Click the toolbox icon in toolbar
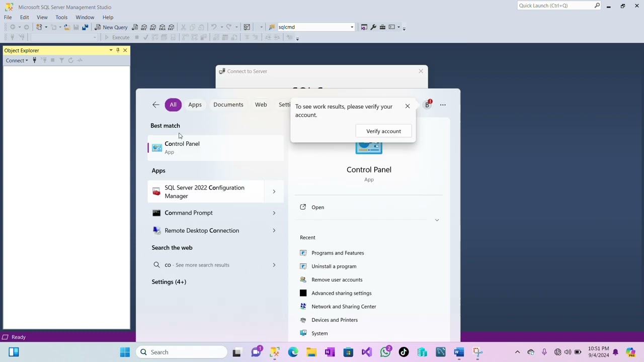 [x=382, y=27]
